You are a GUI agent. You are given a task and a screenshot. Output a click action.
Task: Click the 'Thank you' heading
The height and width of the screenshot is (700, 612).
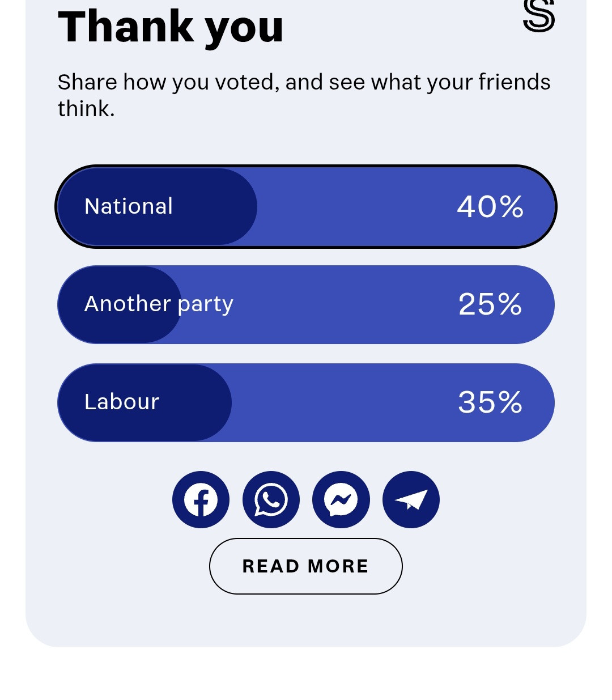pos(171,27)
